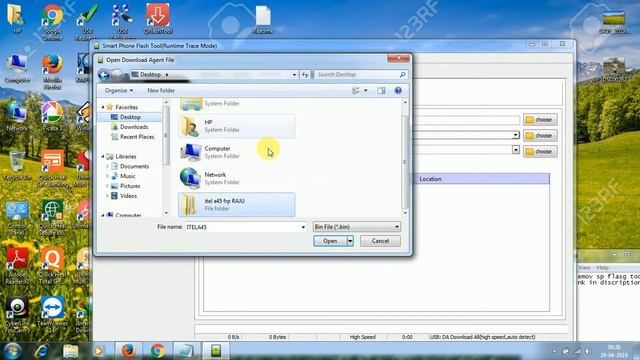The height and width of the screenshot is (360, 640).
Task: Select the Network system folder item
Action: pyautogui.click(x=237, y=178)
